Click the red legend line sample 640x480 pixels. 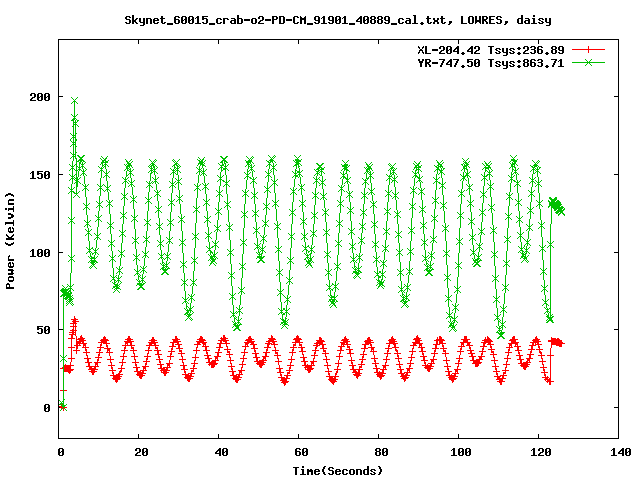(588, 50)
